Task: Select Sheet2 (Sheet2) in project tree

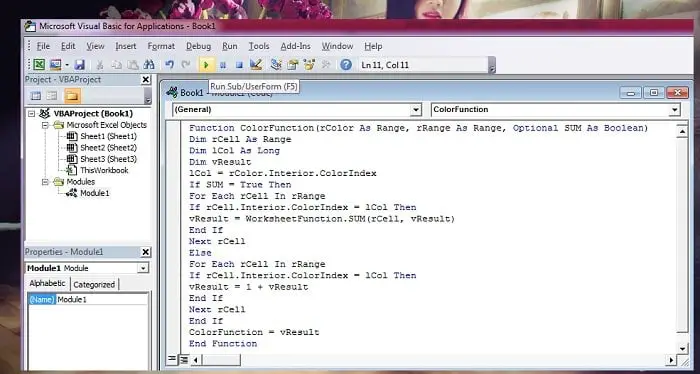Action: (x=108, y=148)
